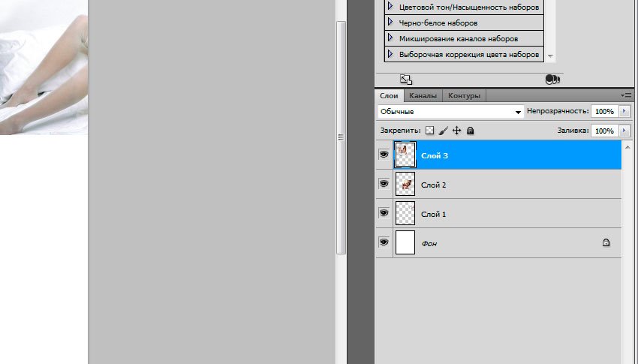Switch to the Контуры tab
Image resolution: width=638 pixels, height=364 pixels.
[464, 96]
